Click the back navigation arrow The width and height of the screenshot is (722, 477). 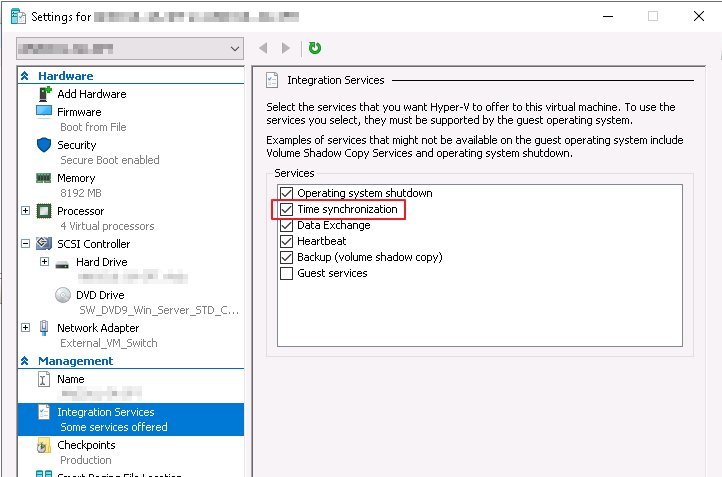point(264,48)
